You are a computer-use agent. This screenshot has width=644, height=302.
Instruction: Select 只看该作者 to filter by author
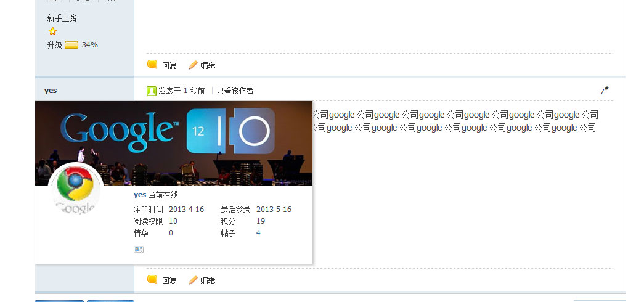pyautogui.click(x=235, y=91)
